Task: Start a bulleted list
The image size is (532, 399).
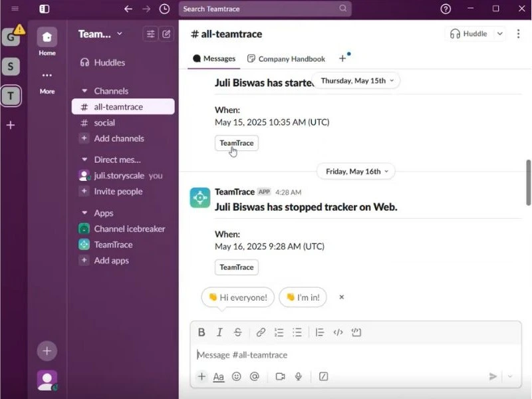Action: click(297, 332)
